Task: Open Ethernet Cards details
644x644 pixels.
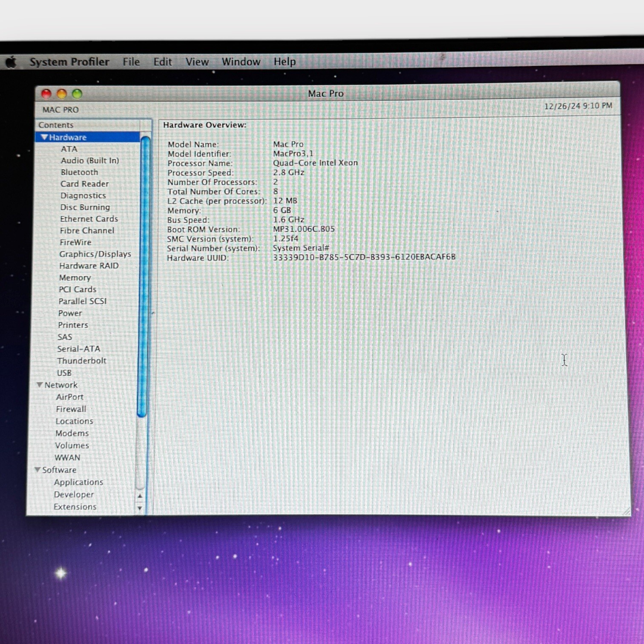Action: tap(89, 218)
